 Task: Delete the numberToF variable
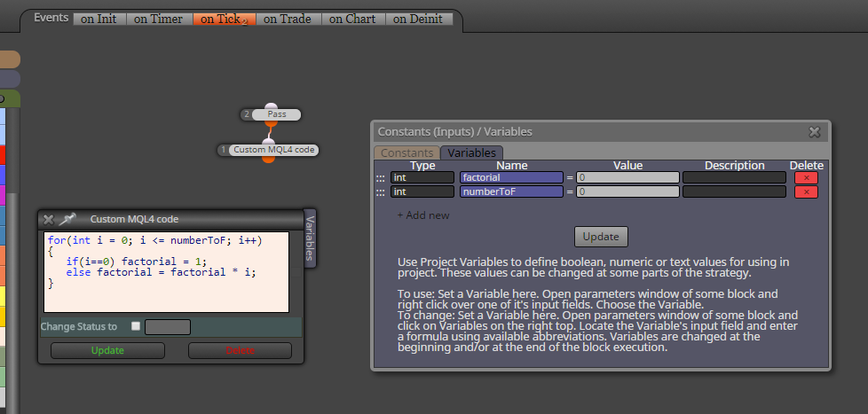click(x=806, y=191)
